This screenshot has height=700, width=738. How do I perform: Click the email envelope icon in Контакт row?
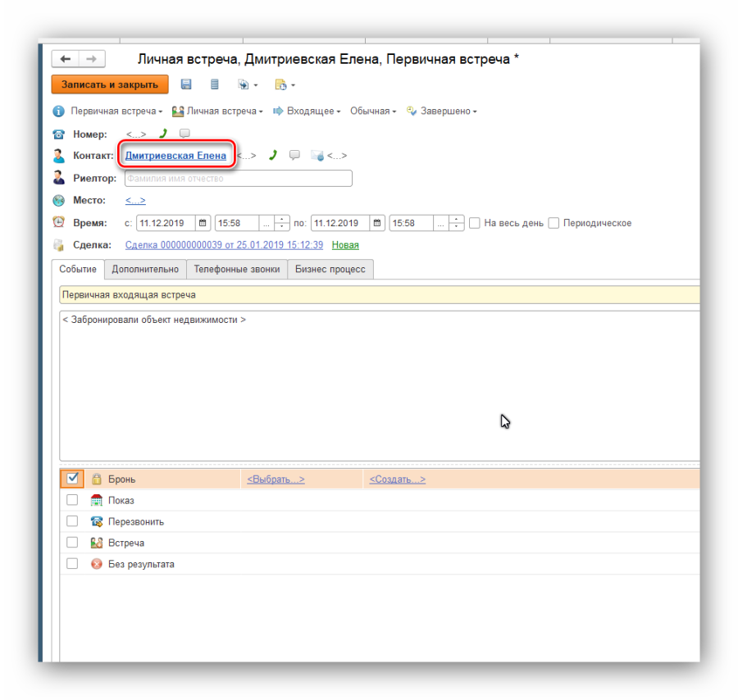pyautogui.click(x=317, y=156)
